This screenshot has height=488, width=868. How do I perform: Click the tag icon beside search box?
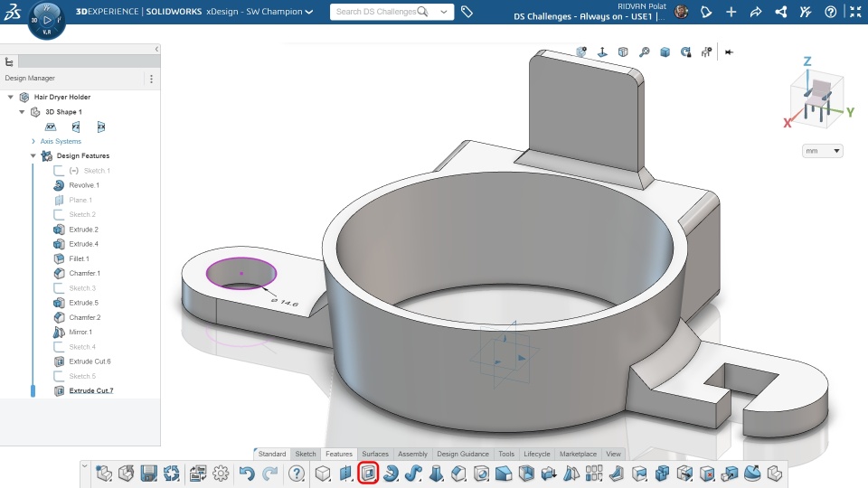[x=467, y=12]
